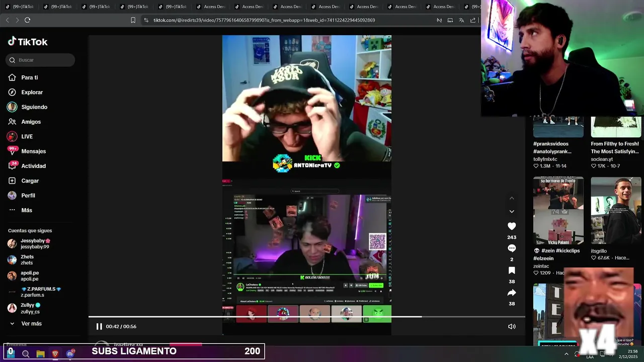Click the share page icon in browser toolbar

(x=473, y=20)
